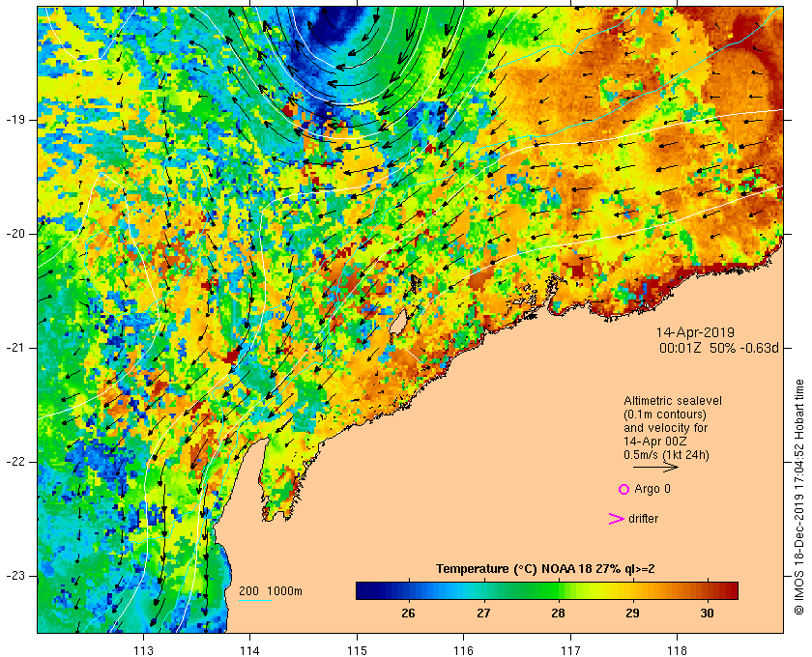Click the colorbar tick label 29

[x=632, y=614]
